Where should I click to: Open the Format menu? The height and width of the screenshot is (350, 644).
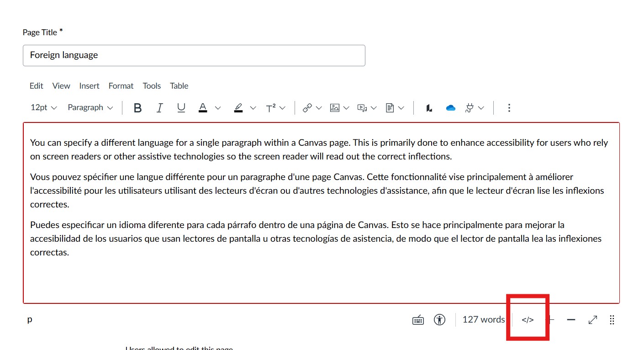click(x=121, y=86)
